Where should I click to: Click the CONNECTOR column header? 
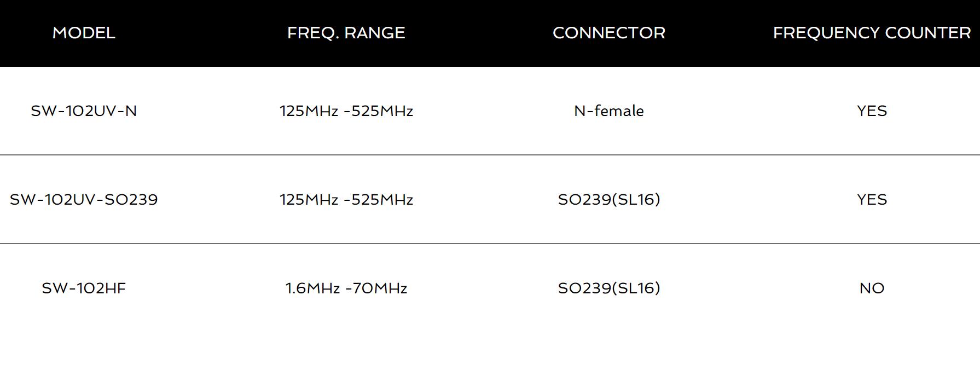609,33
